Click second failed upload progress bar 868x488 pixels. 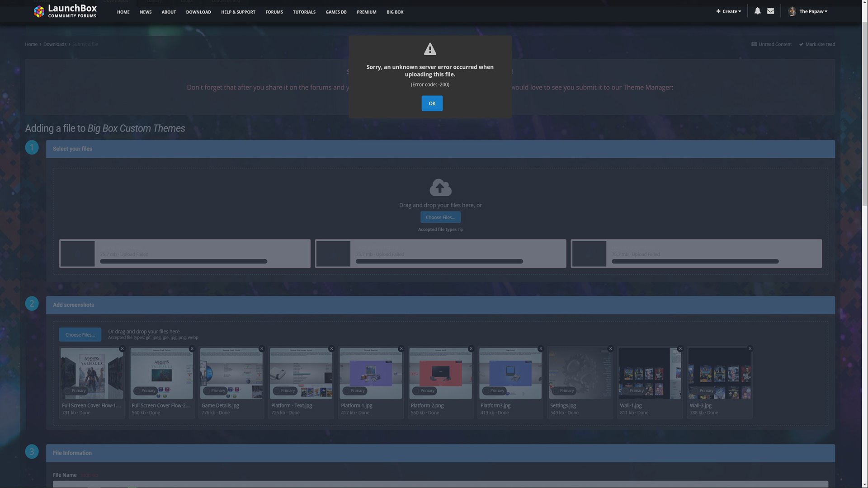tap(439, 261)
